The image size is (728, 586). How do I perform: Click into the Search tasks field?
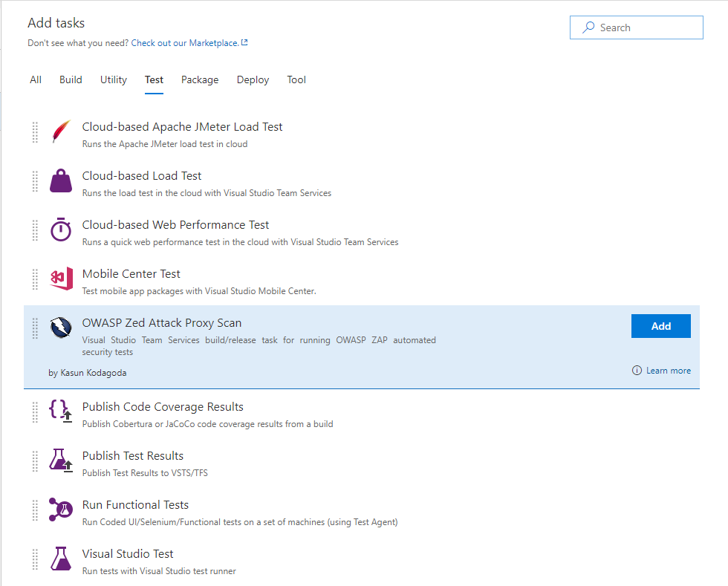(x=636, y=27)
